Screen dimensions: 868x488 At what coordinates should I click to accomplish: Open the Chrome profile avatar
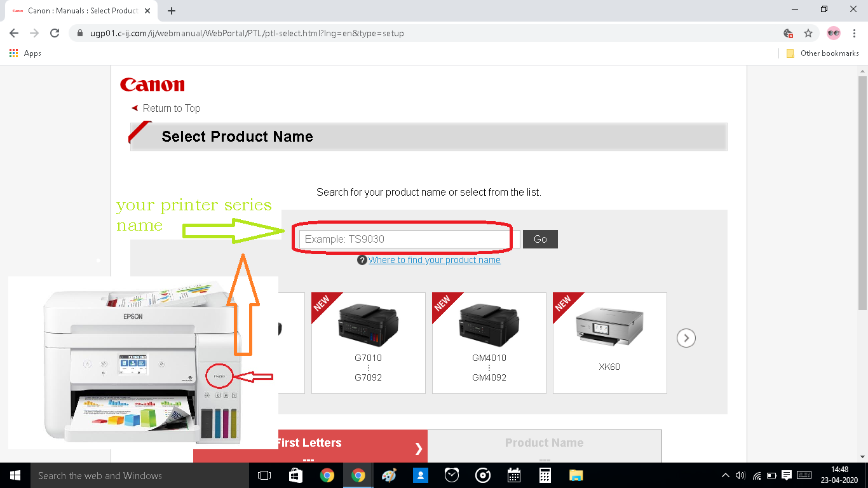point(834,33)
